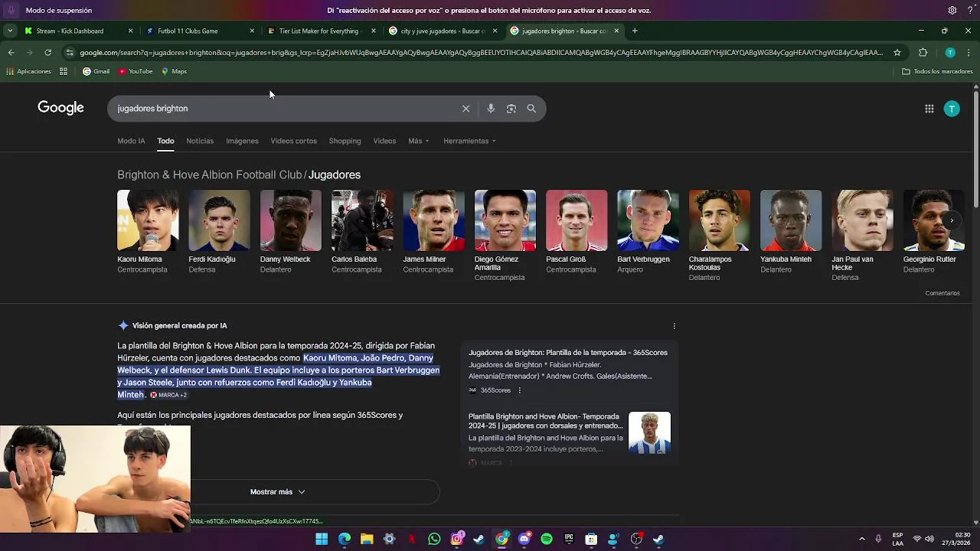Open the apps grid icon in bookmarks bar

[x=64, y=71]
